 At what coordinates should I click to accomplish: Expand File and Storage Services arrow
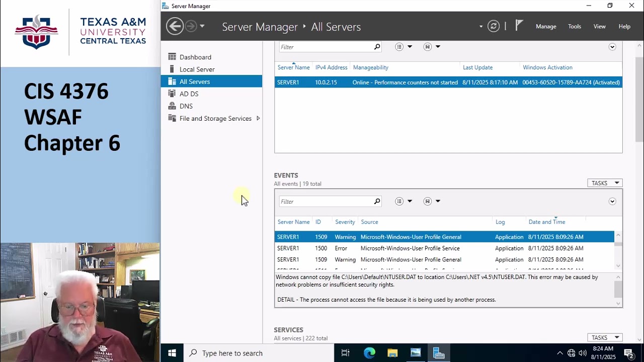point(258,118)
